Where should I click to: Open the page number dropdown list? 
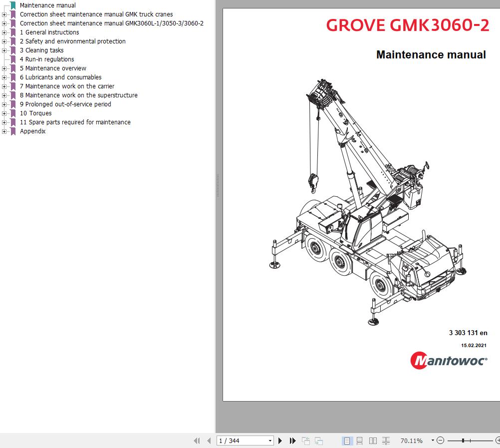pos(270,441)
